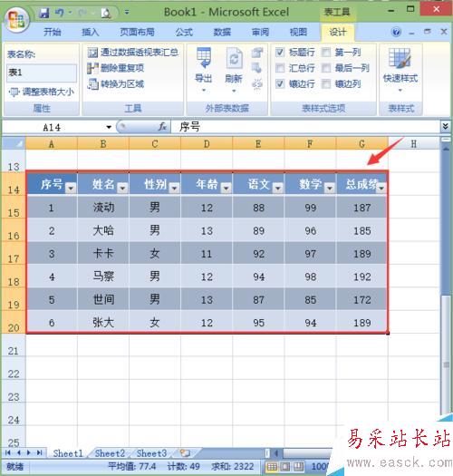The image size is (453, 476).
Task: Enable the 镶边列 banded columns checkbox
Action: 326,83
